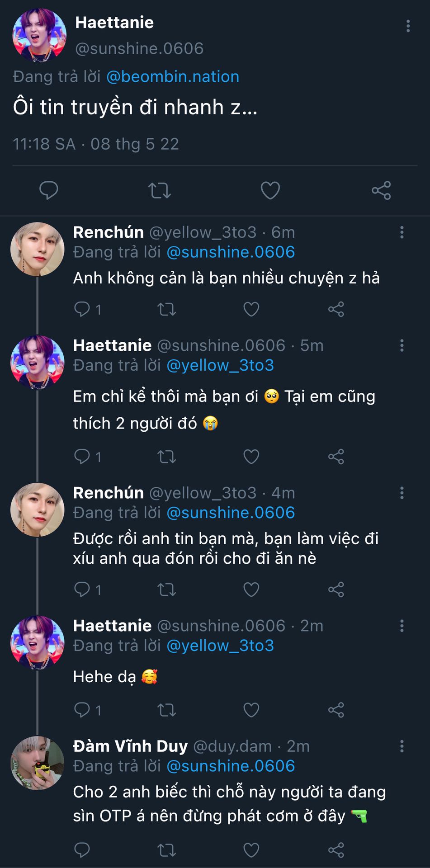Screen dimensions: 430x868
Task: Like Renchún's 6m reply
Action: tap(251, 309)
